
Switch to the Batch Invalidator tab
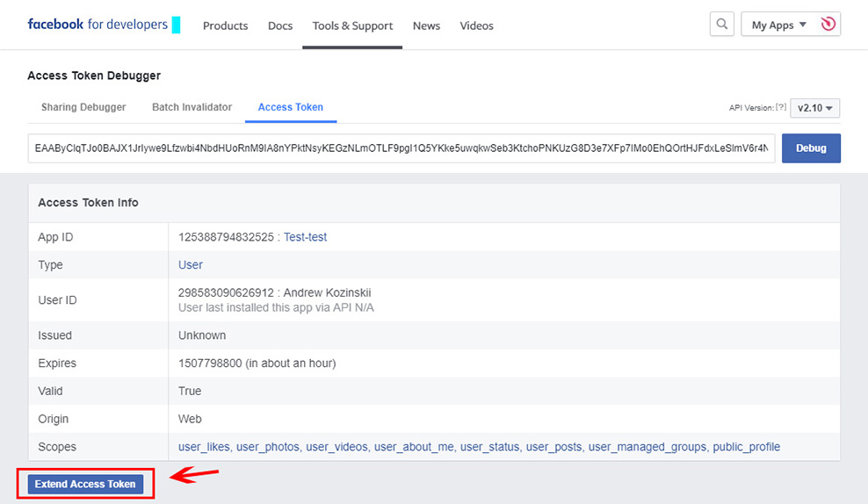click(192, 107)
